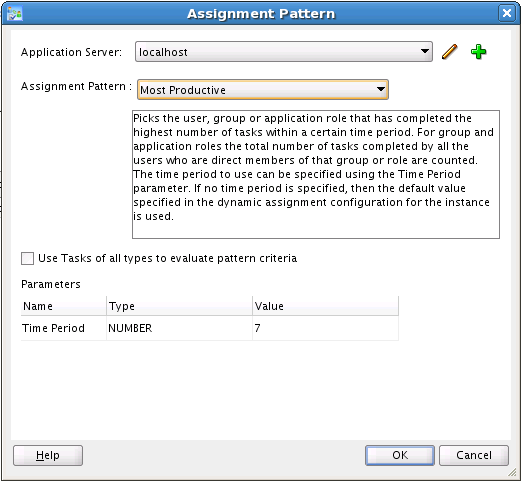The width and height of the screenshot is (521, 481).
Task: Expand the Assignment Pattern dropdown arrow
Action: [381, 89]
